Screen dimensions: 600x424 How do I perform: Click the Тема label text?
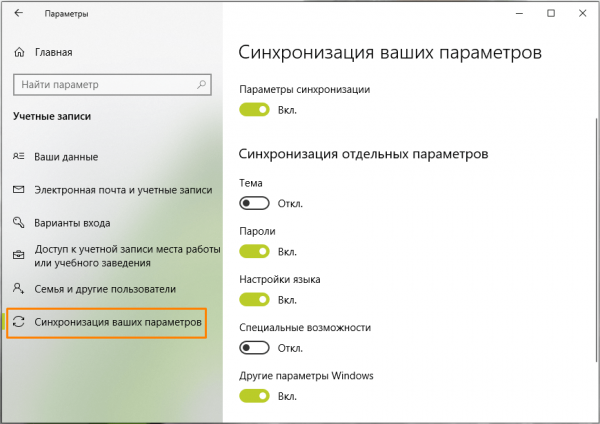[x=251, y=183]
